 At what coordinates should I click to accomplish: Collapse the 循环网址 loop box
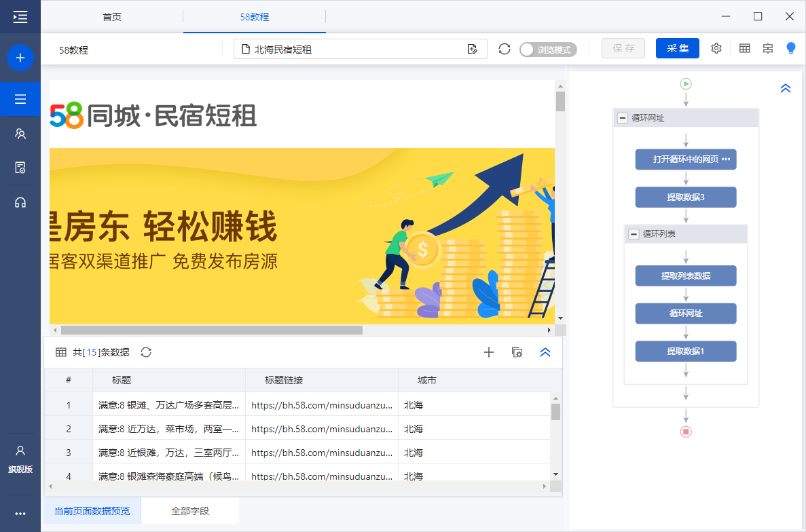[622, 118]
